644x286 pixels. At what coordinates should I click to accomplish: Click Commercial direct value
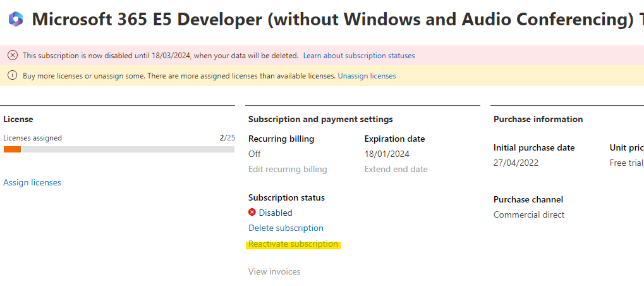point(529,215)
